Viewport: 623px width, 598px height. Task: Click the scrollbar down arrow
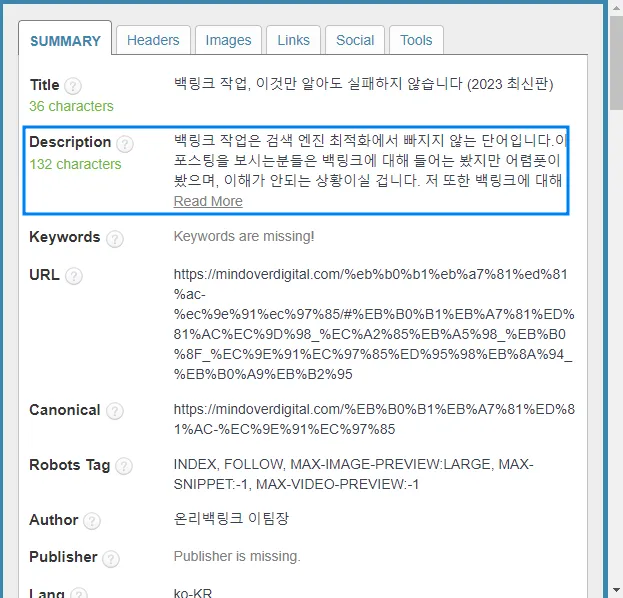click(x=617, y=590)
